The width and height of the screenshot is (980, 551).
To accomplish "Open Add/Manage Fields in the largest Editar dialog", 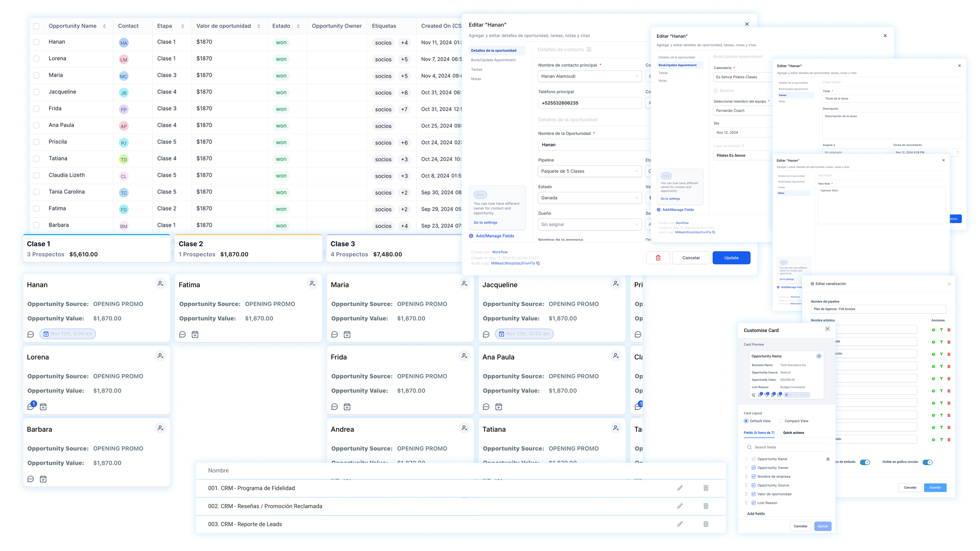I will (492, 236).
